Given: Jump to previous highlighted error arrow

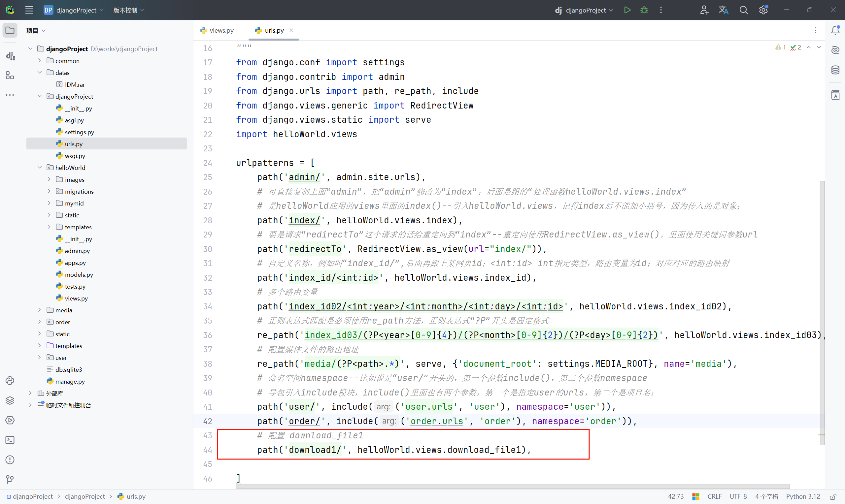Looking at the screenshot, I should tap(809, 47).
